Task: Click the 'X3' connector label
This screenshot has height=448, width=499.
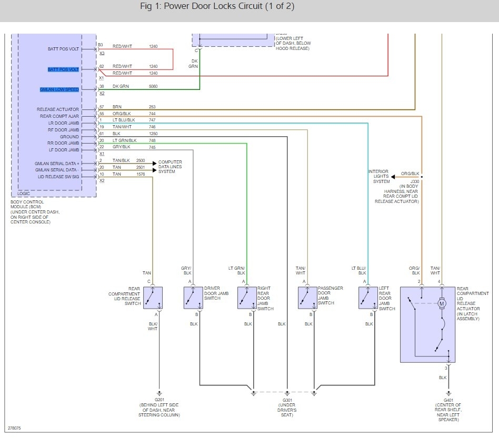Action: click(x=102, y=53)
